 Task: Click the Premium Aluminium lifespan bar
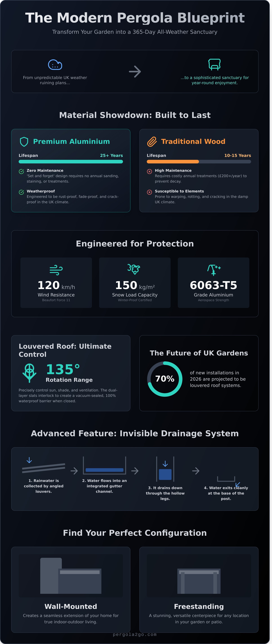71,162
